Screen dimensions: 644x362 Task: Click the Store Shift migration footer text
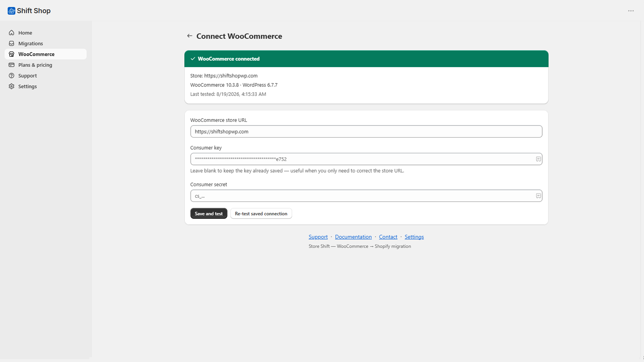(360, 246)
